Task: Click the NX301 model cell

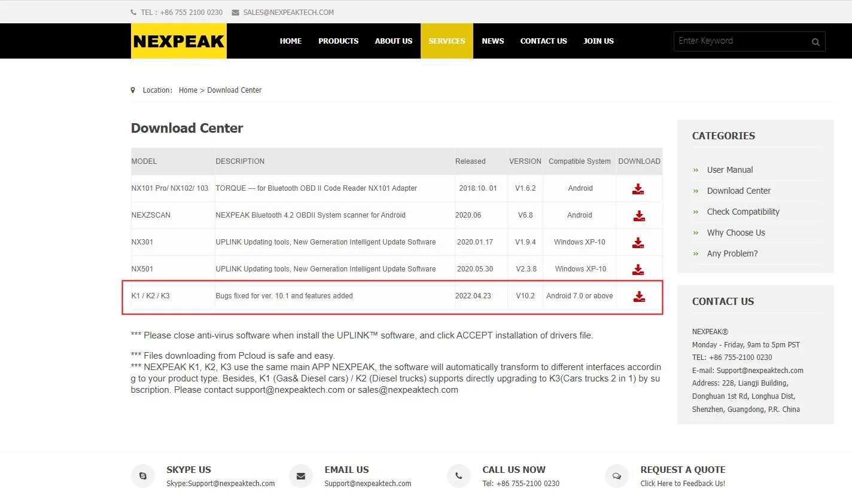Action: coord(142,242)
